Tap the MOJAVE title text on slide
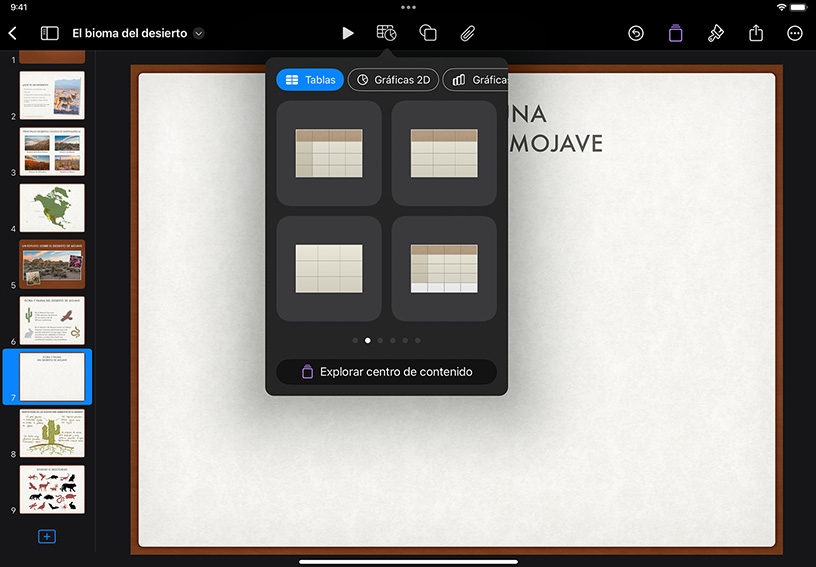Viewport: 816px width, 567px height. (556, 144)
